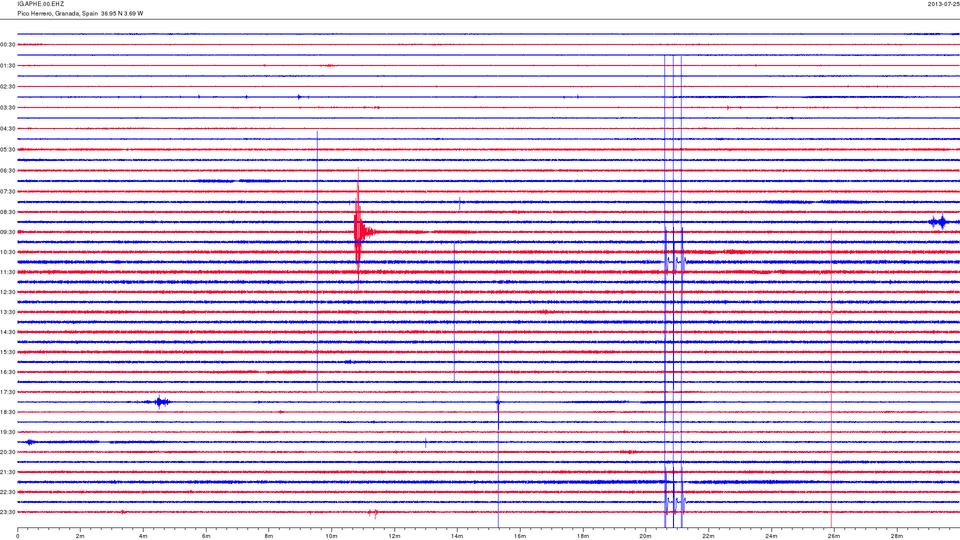Select the 13:30 trace time label
The image size is (960, 540).
tap(8, 312)
